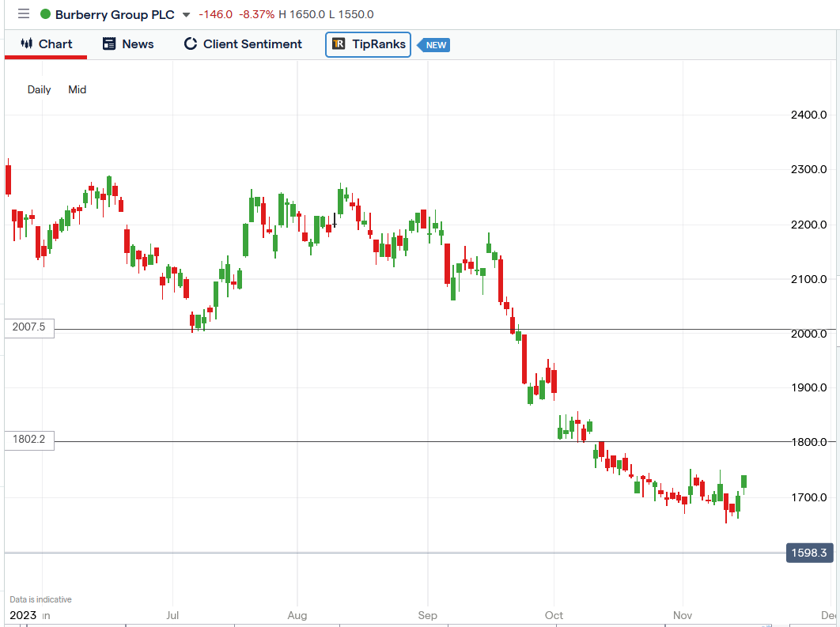Image resolution: width=840 pixels, height=627 pixels.
Task: Click the Aug label on time axis
Action: [x=297, y=615]
